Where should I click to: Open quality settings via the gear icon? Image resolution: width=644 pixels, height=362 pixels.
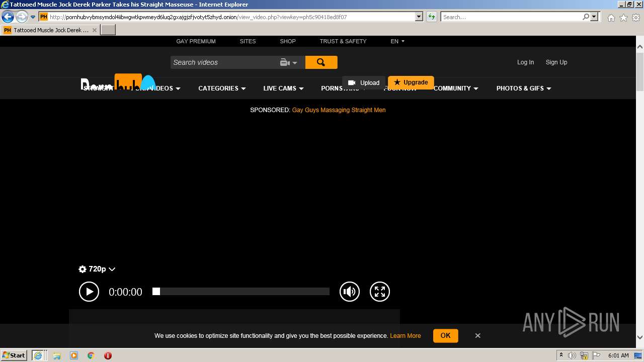pyautogui.click(x=83, y=269)
